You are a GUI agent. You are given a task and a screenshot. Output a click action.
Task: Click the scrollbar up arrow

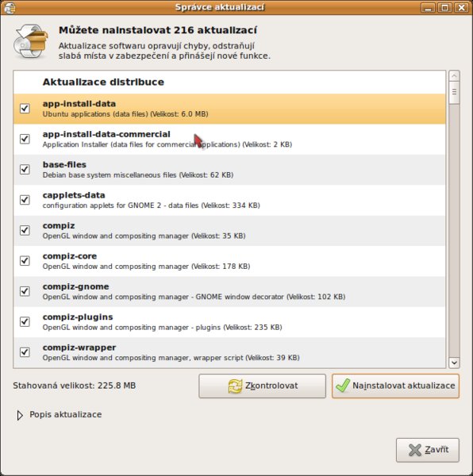pyautogui.click(x=454, y=76)
